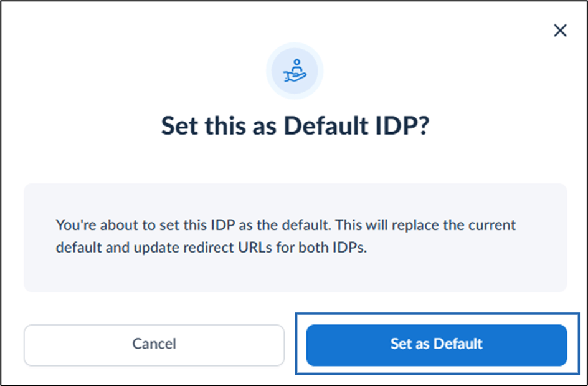Click the X in the top right corner

click(x=560, y=31)
